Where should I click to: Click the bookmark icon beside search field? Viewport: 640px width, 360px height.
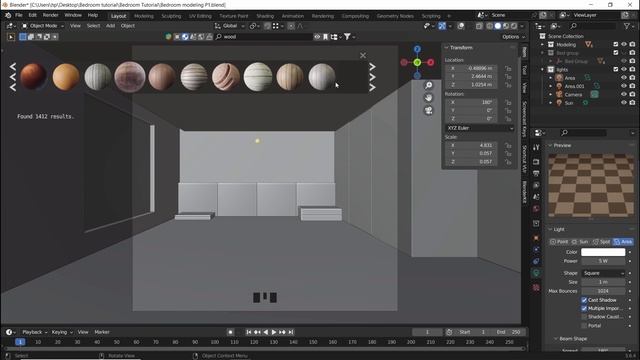click(x=325, y=37)
